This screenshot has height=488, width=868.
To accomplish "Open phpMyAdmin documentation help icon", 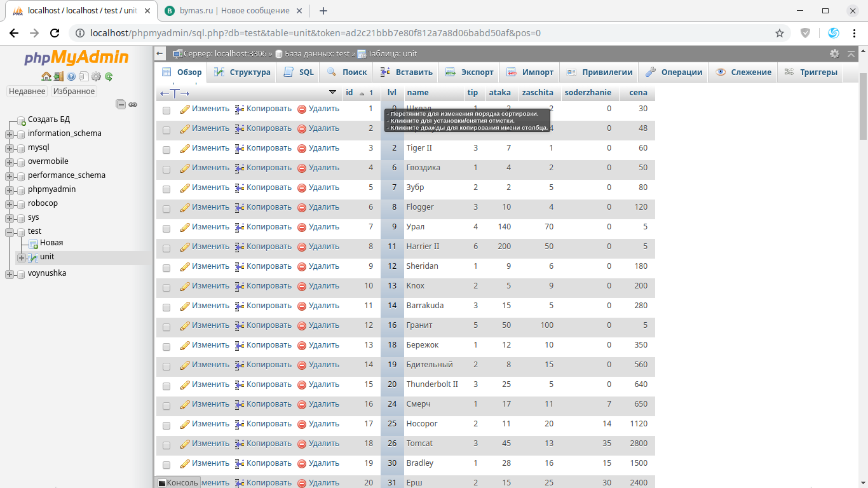I will 71,77.
